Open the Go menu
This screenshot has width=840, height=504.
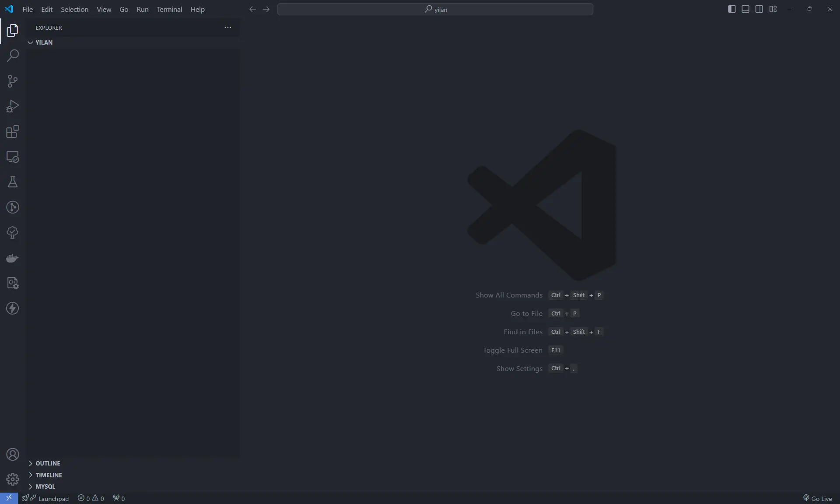click(x=124, y=9)
